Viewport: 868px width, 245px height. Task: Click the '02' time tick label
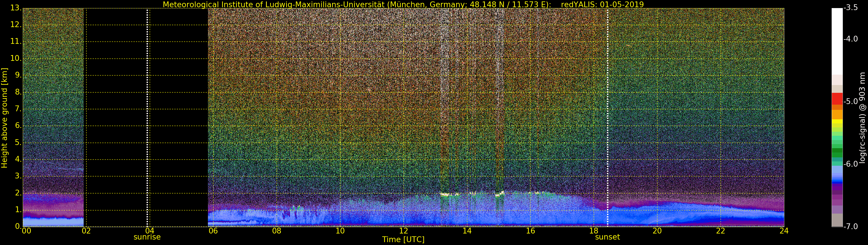(x=86, y=231)
